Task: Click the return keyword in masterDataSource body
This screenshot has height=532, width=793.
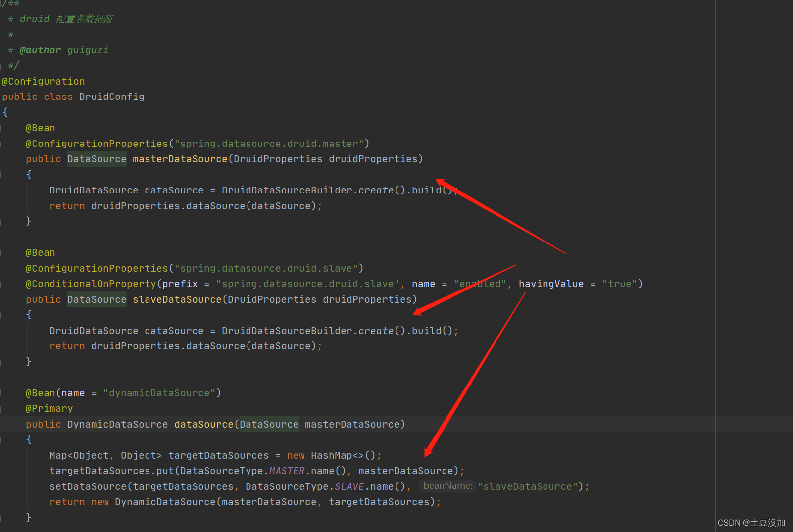Action: click(67, 206)
